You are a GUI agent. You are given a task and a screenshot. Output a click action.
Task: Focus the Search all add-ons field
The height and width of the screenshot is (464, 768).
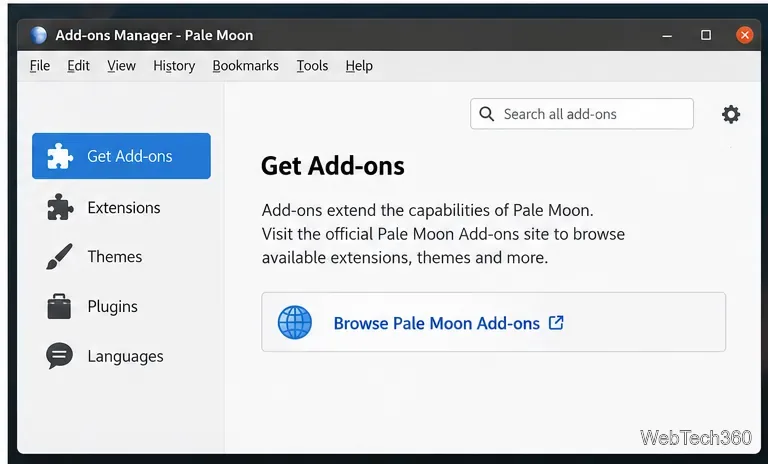click(x=582, y=114)
